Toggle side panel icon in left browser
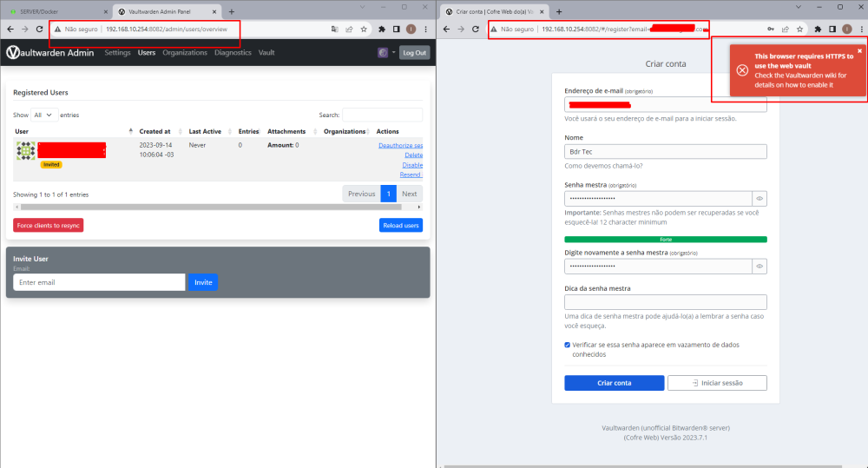 coord(396,29)
